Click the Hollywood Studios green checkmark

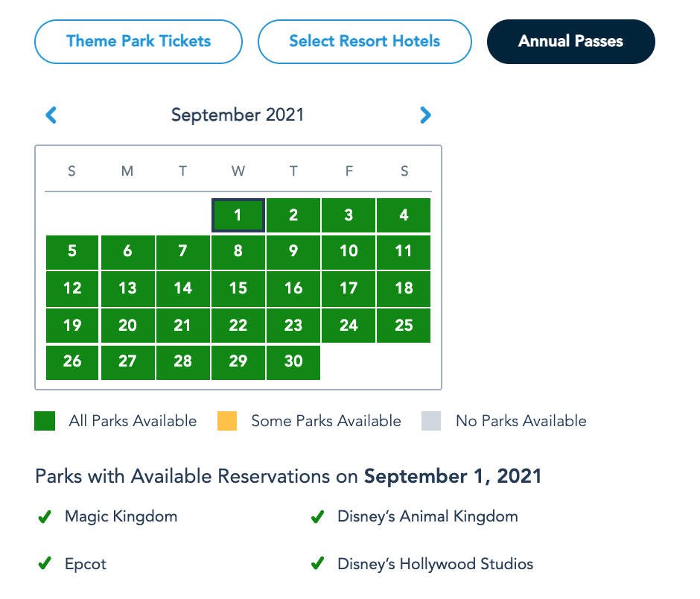[x=317, y=564]
